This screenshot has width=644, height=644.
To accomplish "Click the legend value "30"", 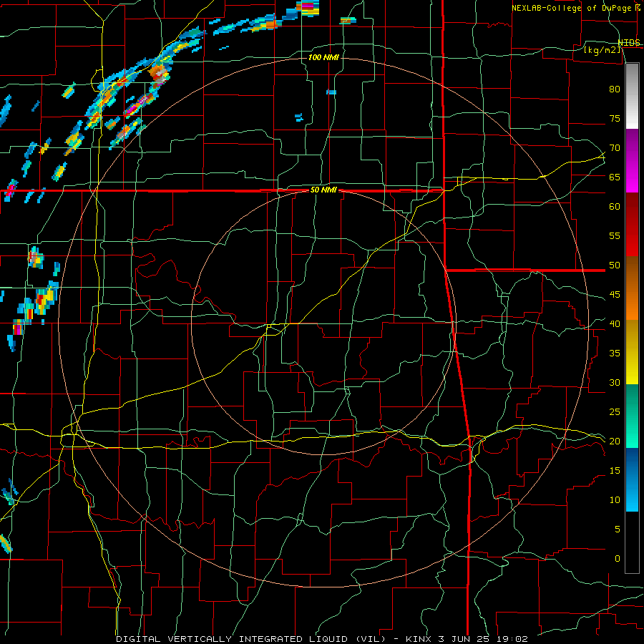I will tap(615, 382).
